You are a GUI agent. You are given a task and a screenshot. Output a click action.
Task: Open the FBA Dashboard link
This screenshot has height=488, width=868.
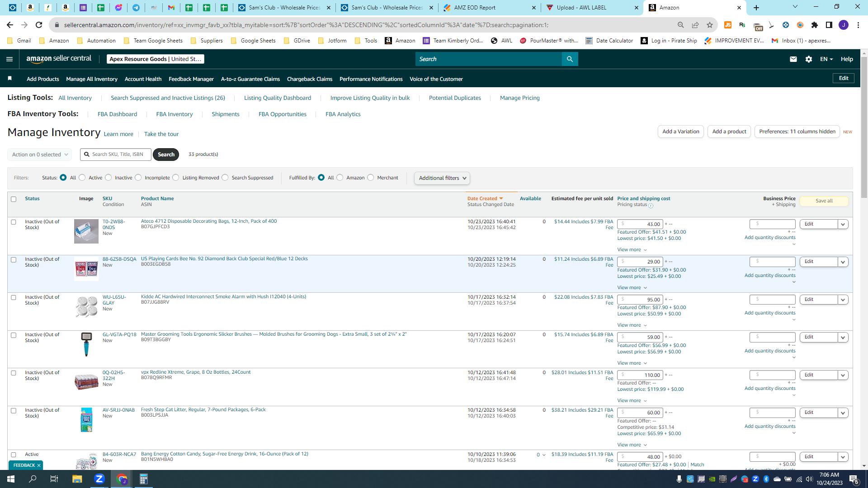coord(117,114)
